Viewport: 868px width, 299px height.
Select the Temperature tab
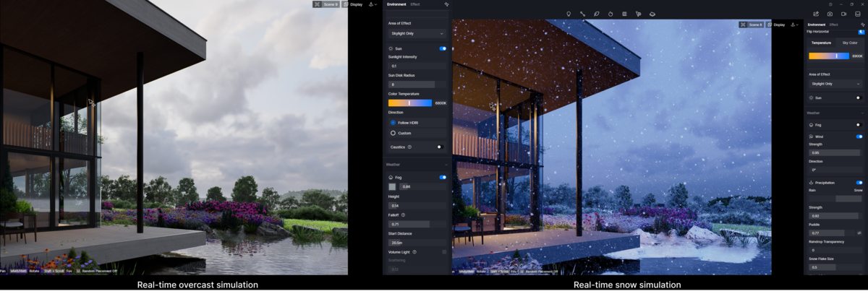click(x=822, y=43)
